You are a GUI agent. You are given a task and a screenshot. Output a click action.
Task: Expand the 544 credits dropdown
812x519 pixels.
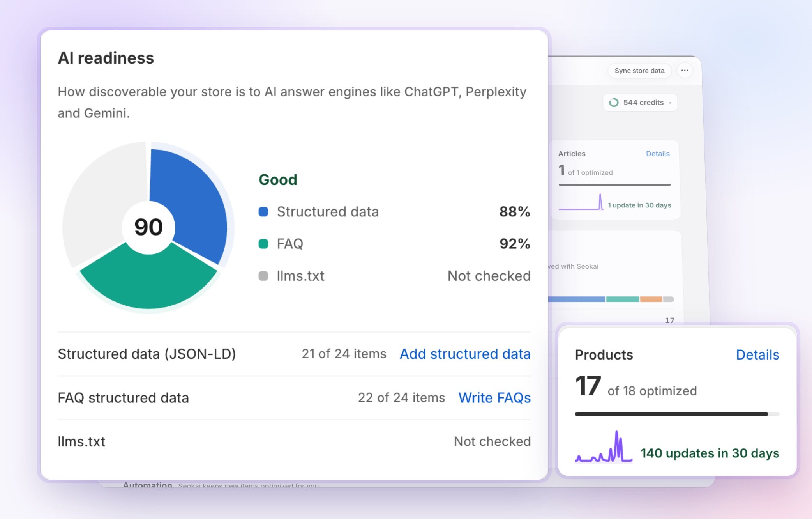tap(640, 103)
